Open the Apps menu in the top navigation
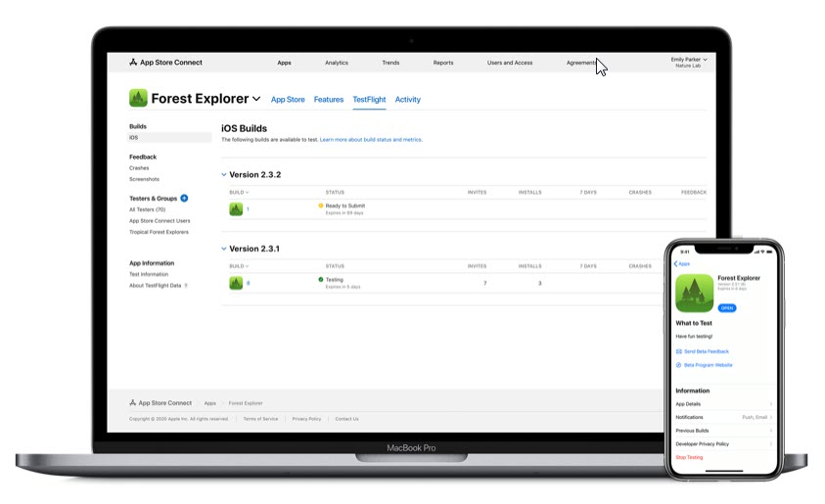This screenshot has width=825, height=504. click(284, 63)
